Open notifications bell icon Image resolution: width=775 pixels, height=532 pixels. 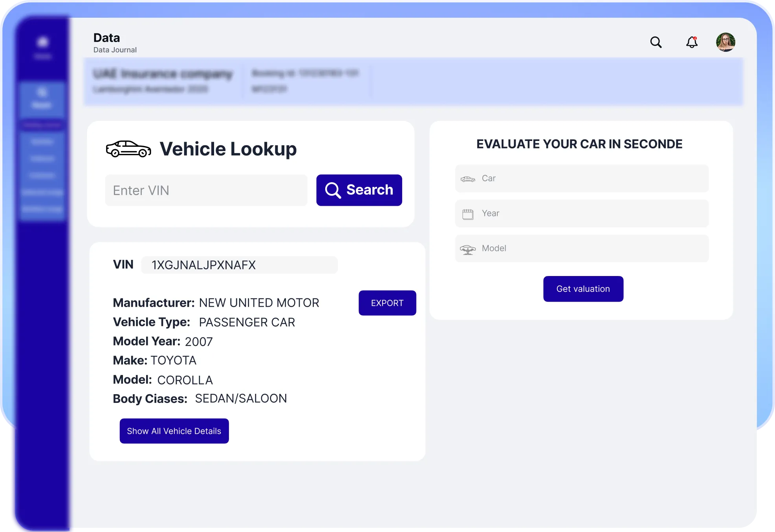[x=692, y=42]
